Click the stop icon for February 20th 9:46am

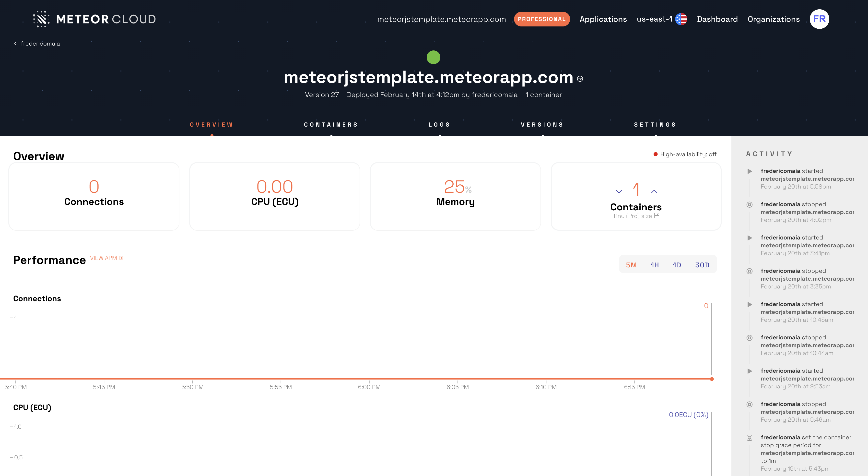(x=749, y=405)
